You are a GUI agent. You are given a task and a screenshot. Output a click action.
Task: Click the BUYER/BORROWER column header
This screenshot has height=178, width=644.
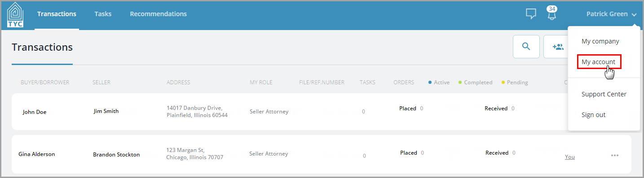[x=45, y=82]
